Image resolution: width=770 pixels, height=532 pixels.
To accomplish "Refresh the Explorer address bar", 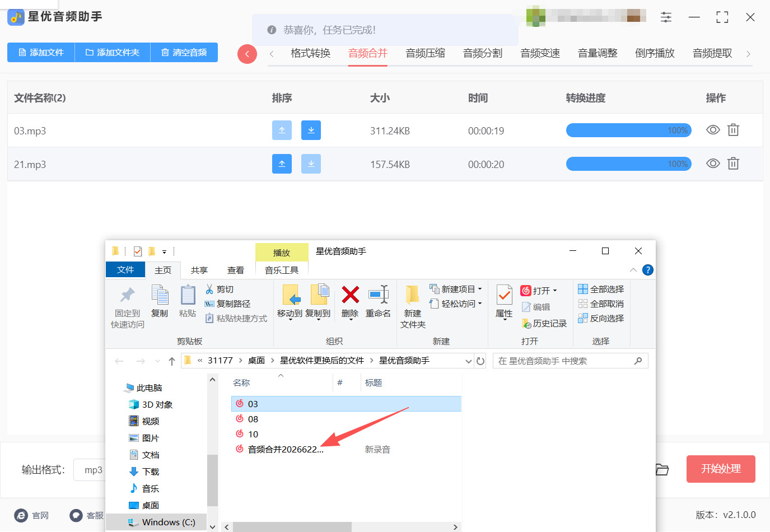I will [x=480, y=361].
